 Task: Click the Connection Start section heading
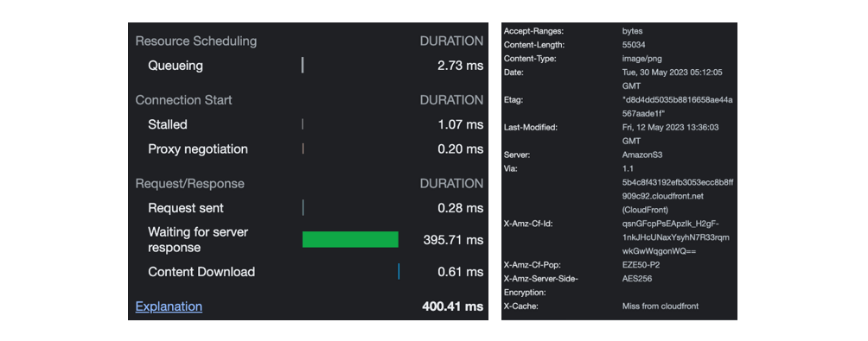[184, 100]
